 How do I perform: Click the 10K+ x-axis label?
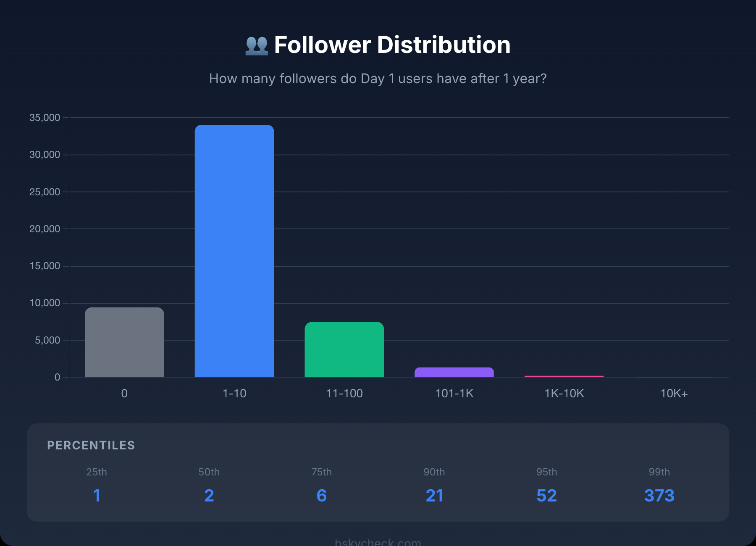pyautogui.click(x=674, y=394)
